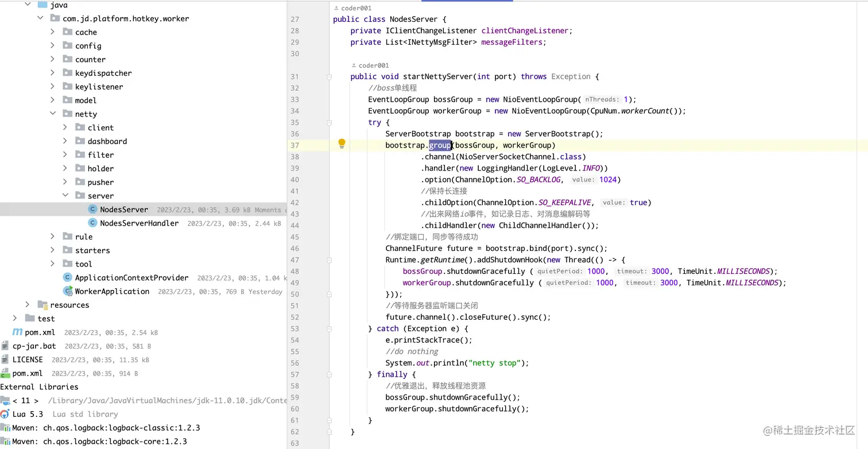Click the dashboard package folder icon

(x=80, y=141)
